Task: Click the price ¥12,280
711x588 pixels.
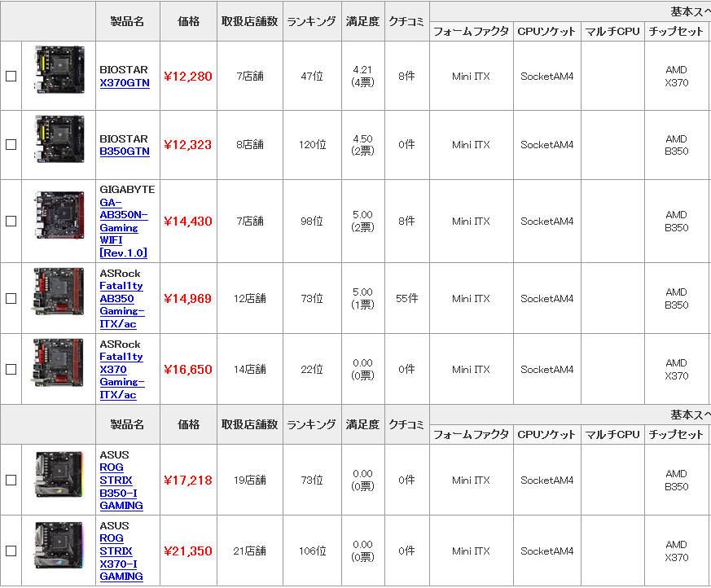Action: pos(187,77)
